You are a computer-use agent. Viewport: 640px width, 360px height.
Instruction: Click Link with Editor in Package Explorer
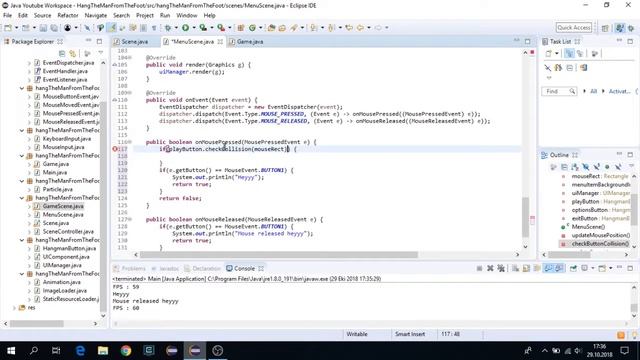[x=73, y=53]
